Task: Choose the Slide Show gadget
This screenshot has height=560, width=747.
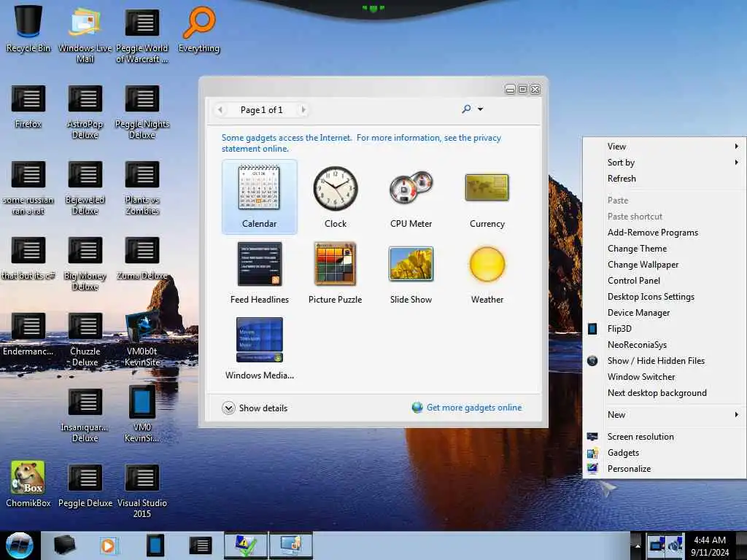Action: click(x=411, y=273)
